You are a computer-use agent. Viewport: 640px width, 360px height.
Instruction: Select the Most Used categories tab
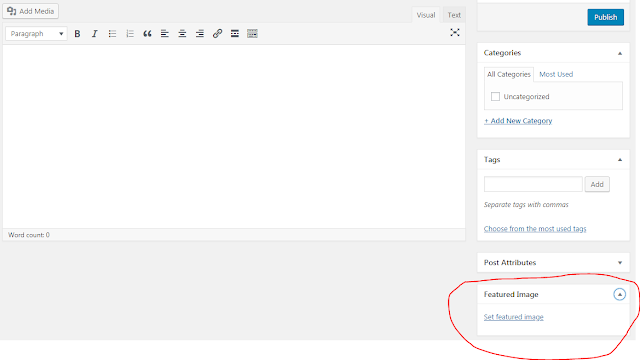556,74
